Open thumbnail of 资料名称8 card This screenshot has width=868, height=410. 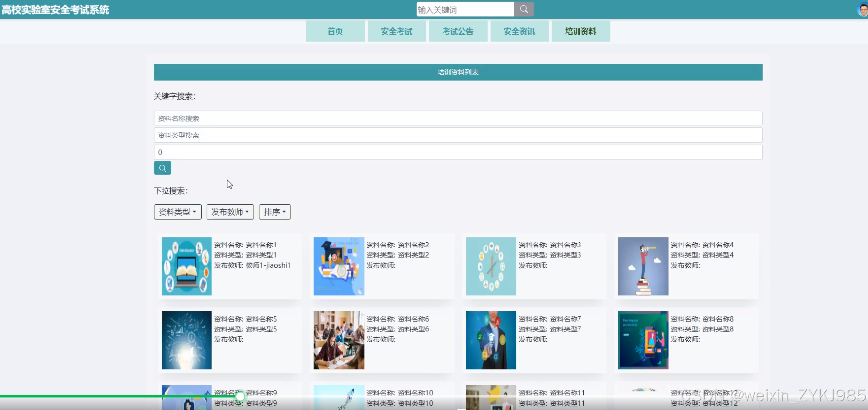(x=643, y=340)
